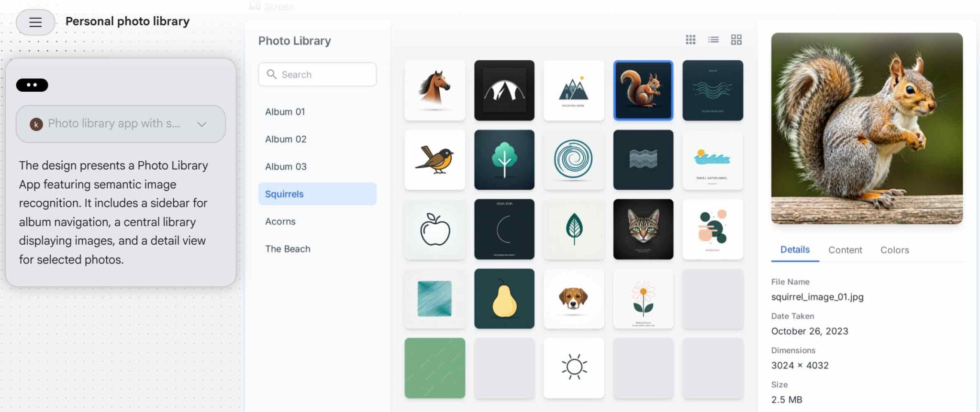
Task: Open Album 01
Action: tap(317, 112)
